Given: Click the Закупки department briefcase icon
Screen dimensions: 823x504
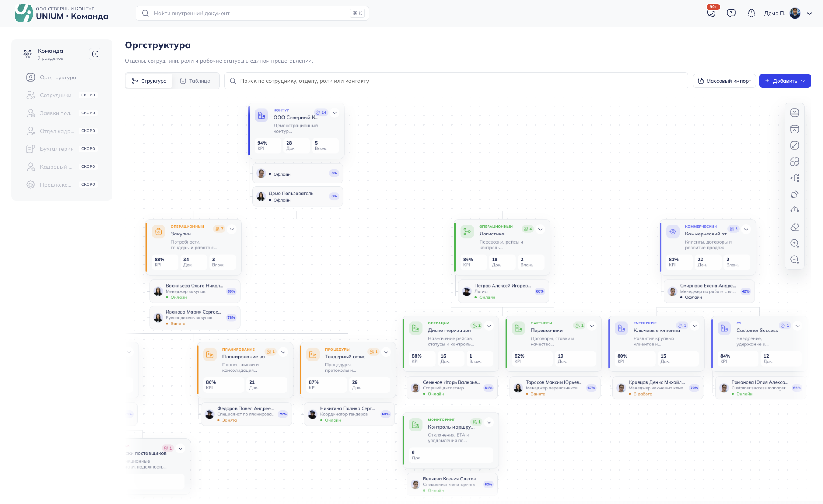Looking at the screenshot, I should point(159,232).
